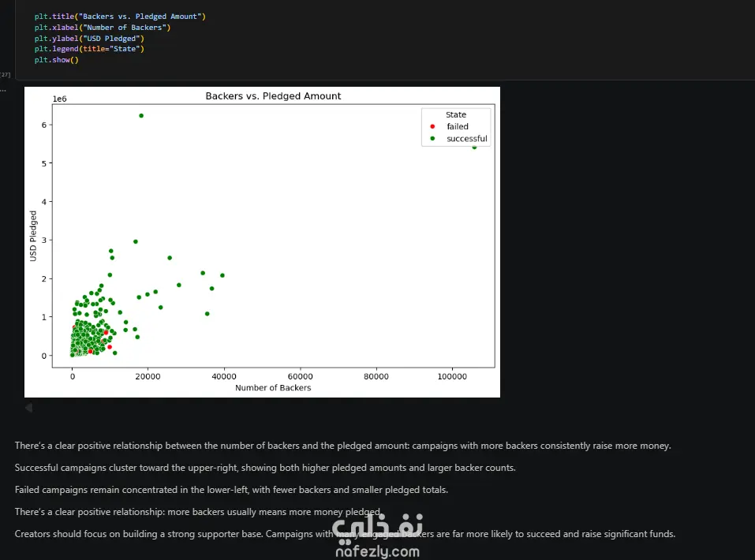The image size is (755, 560).
Task: Click the plt.xlabel code line
Action: 103,28
